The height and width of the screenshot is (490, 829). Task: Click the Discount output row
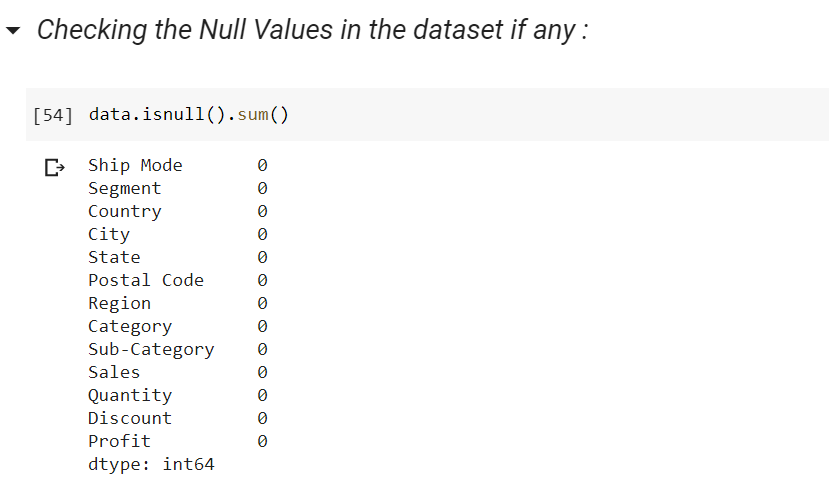178,419
